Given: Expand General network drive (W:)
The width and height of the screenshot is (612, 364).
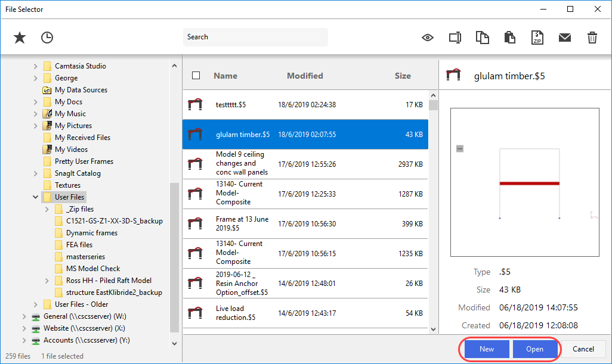Looking at the screenshot, I should [x=24, y=316].
